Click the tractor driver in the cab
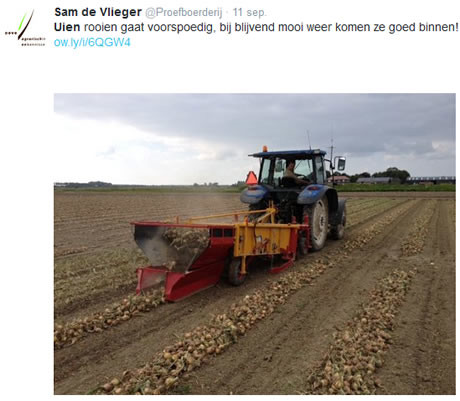Image resolution: width=460 pixels, height=401 pixels. click(292, 173)
